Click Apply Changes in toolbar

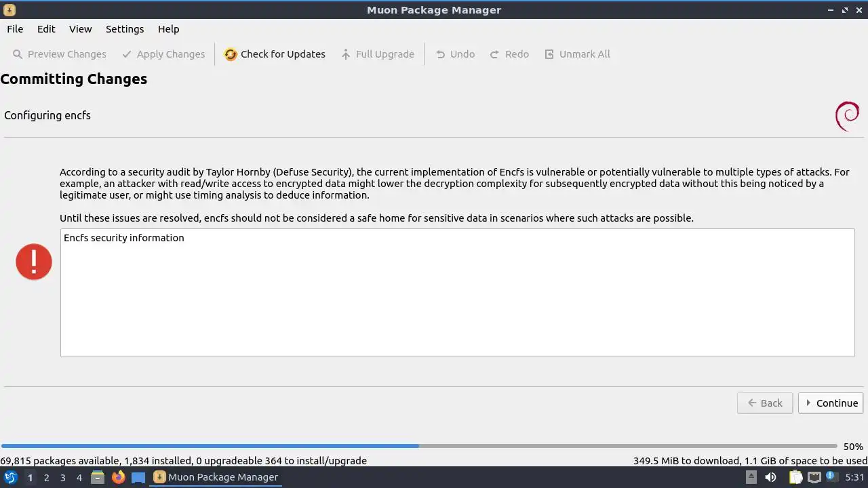(x=163, y=54)
